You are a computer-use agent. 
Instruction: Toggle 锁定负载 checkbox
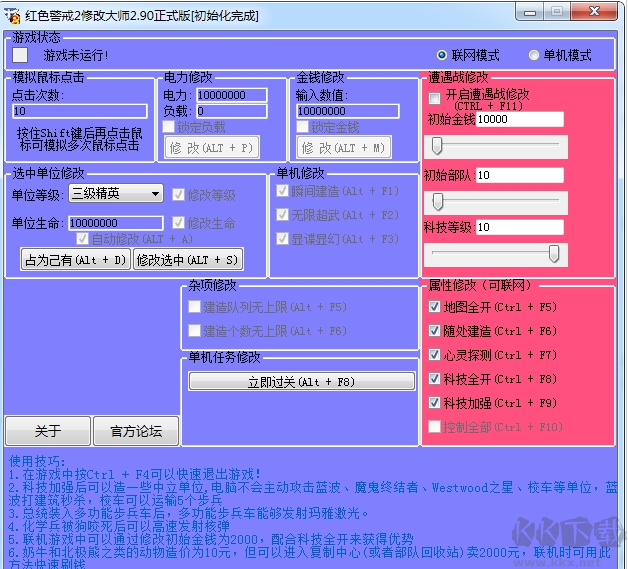click(169, 127)
